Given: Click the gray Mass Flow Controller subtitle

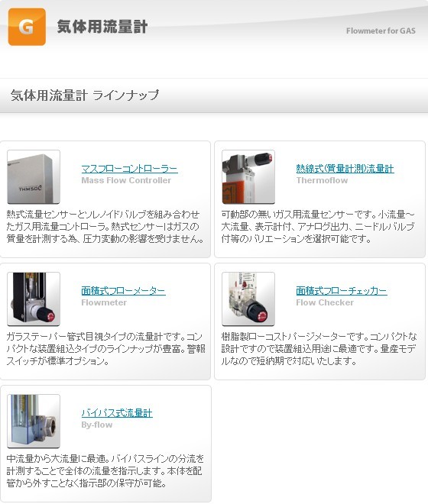Looking at the screenshot, I should pos(126,180).
